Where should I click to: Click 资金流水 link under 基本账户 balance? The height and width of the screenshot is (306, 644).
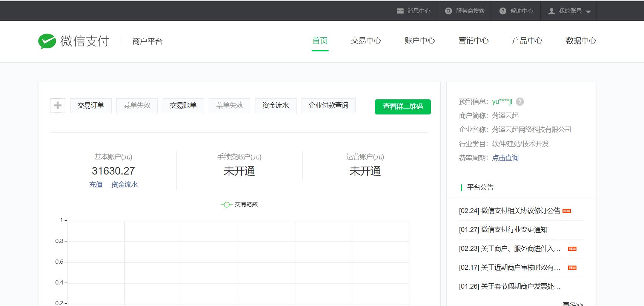[x=124, y=185]
